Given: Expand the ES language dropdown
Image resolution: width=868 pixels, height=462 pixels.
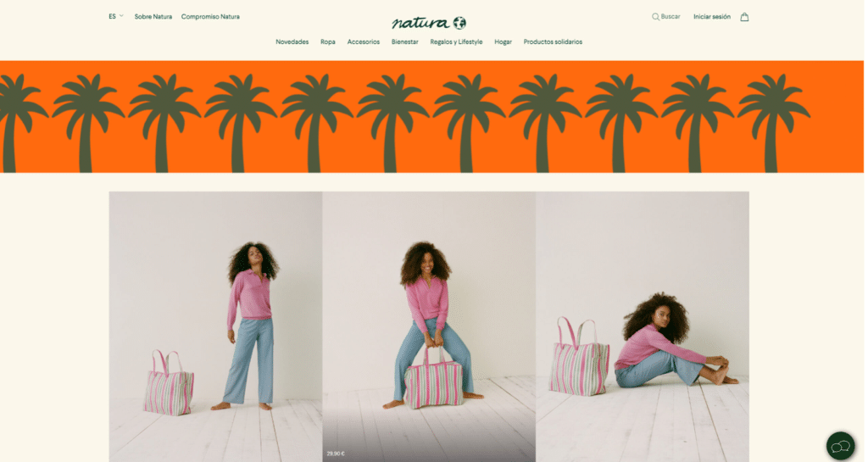Looking at the screenshot, I should click(116, 17).
